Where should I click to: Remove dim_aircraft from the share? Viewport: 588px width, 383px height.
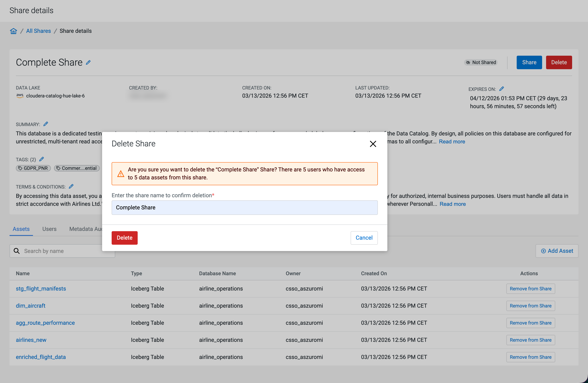(x=530, y=306)
